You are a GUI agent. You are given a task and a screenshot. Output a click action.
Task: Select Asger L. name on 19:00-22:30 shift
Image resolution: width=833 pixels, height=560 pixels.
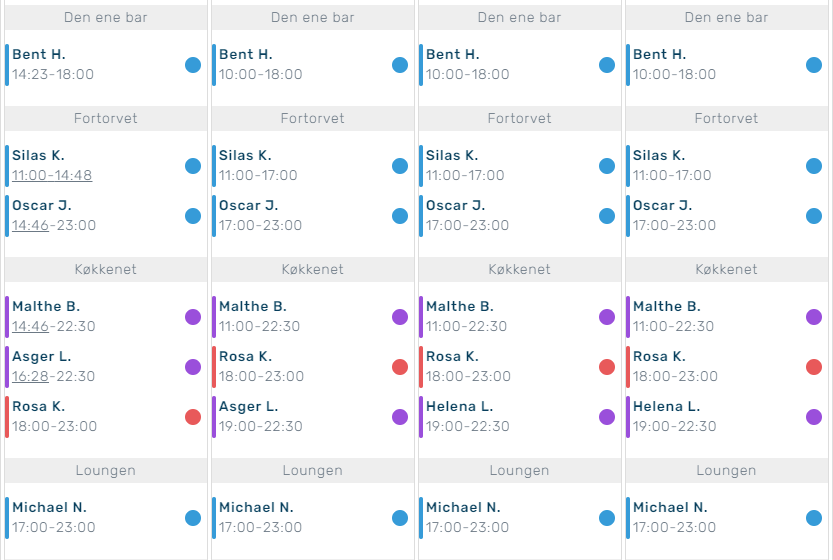click(x=249, y=407)
